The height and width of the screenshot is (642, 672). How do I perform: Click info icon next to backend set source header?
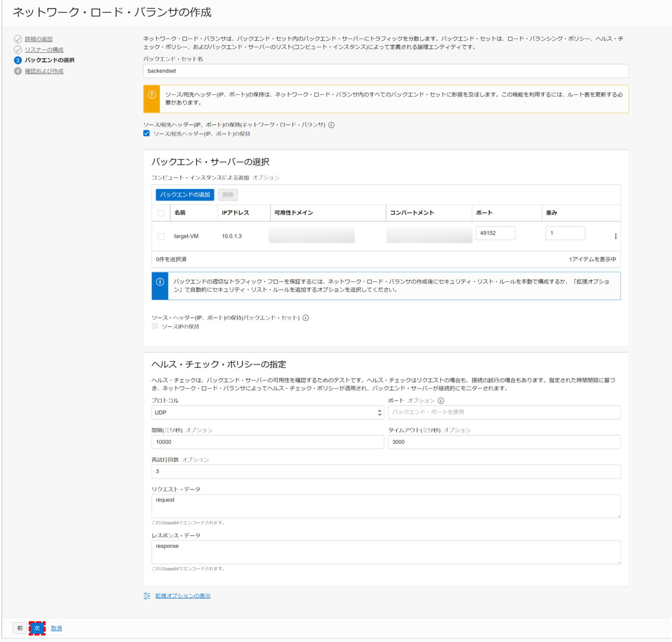point(306,318)
